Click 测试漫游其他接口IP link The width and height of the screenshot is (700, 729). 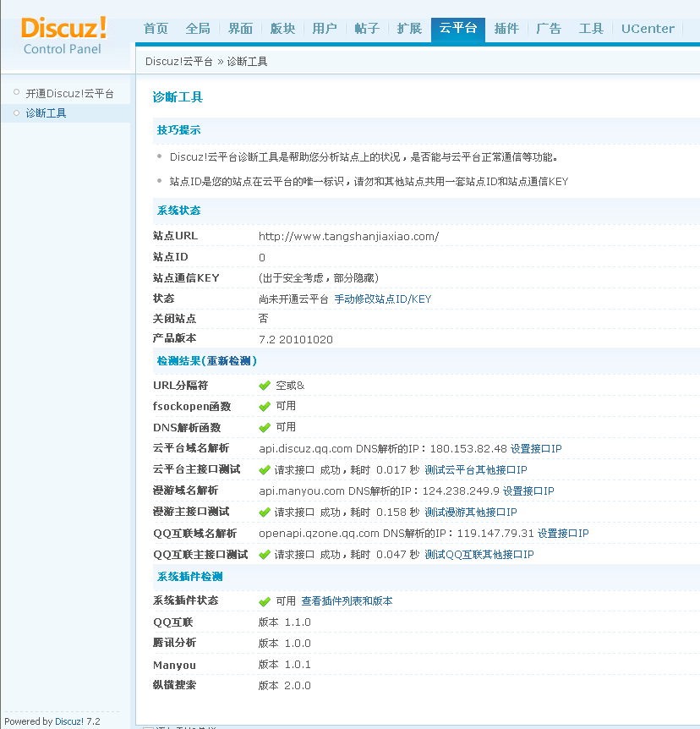coord(471,512)
